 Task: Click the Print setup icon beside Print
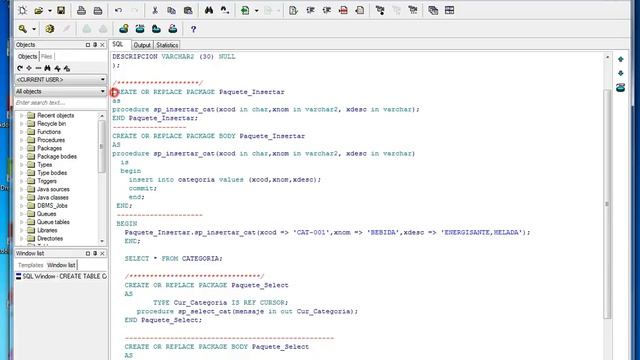[98, 11]
